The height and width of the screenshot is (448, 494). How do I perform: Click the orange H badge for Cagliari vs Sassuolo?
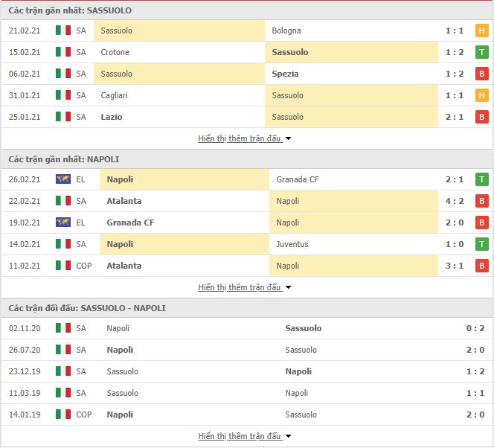481,95
